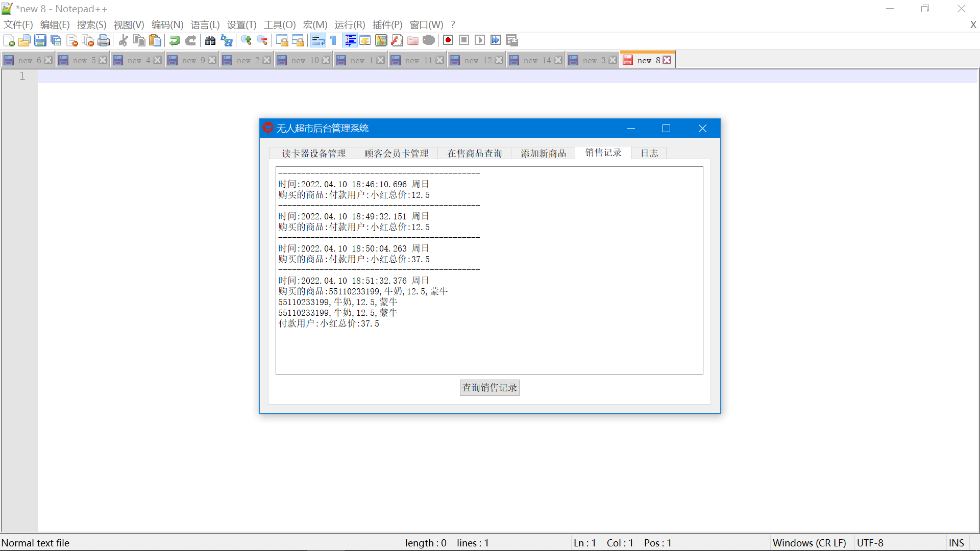Click the Cut scissors icon
980x551 pixels.
[123, 40]
